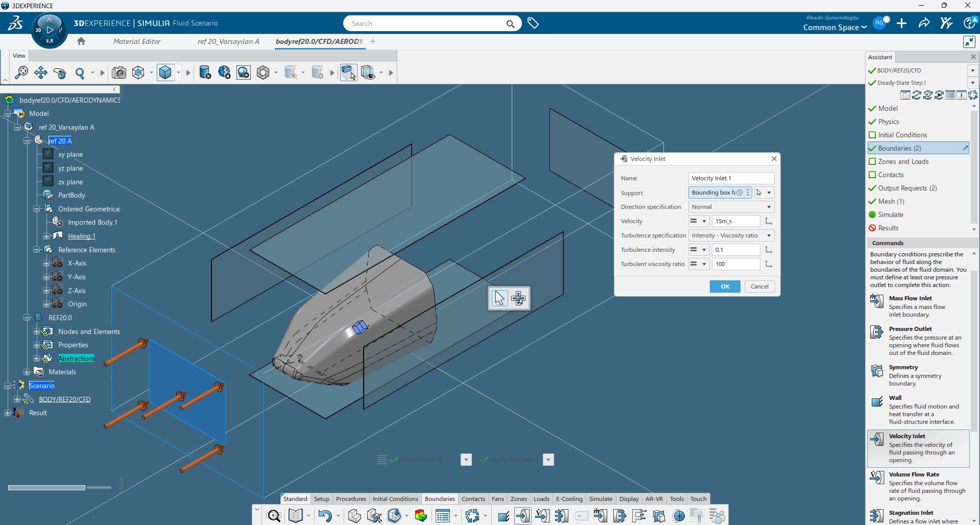Click the fan wheel toolbar icon
The image size is (980, 525).
tap(679, 516)
